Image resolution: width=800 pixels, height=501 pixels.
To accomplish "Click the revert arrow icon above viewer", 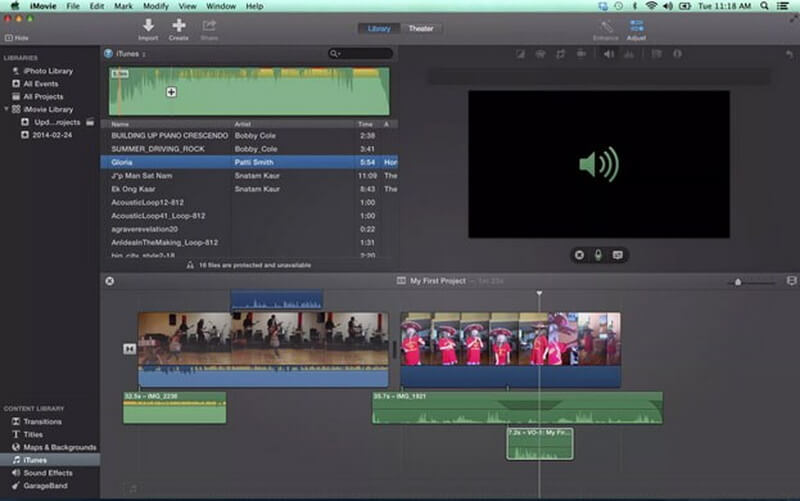I will [789, 54].
